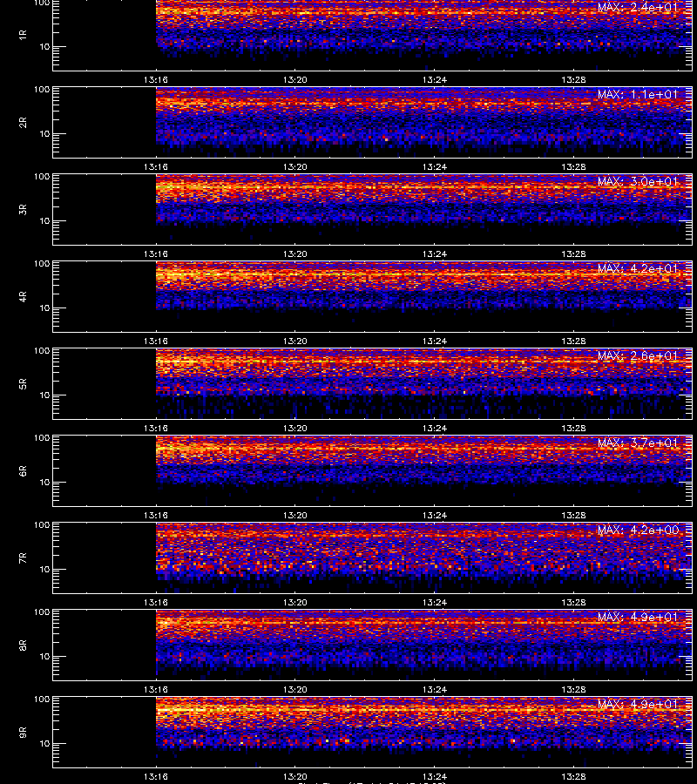Select the MAX: 4.9e+01 label in panel 8R

tap(638, 617)
